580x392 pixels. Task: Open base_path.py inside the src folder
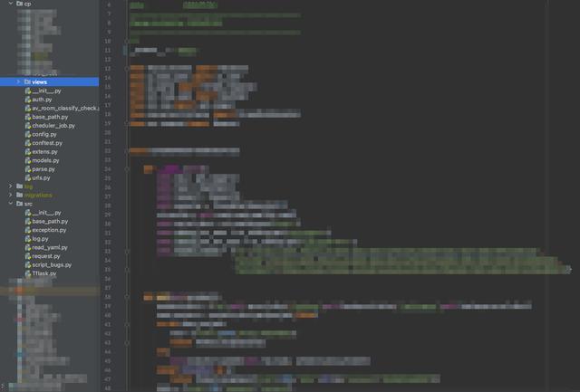(50, 221)
